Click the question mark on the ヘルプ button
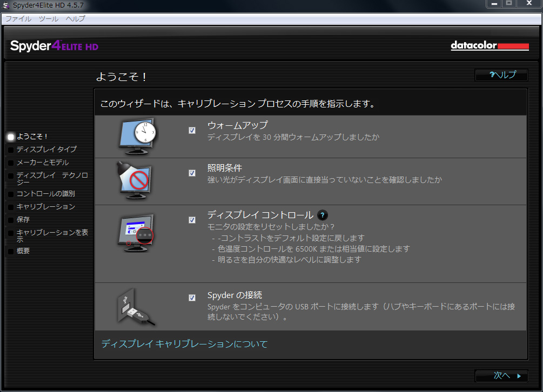 coord(493,75)
